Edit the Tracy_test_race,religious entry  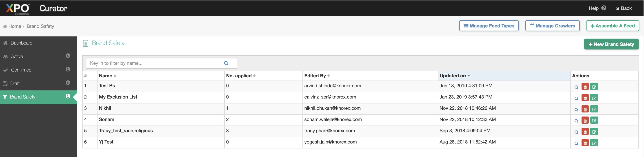click(x=594, y=132)
